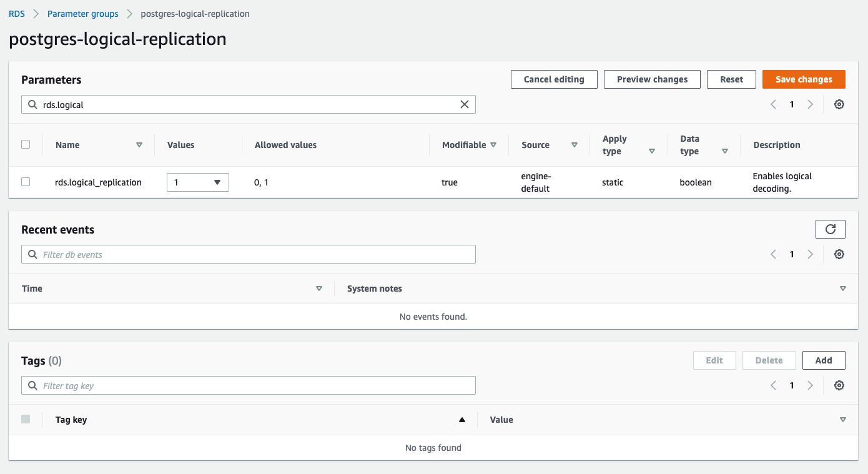This screenshot has width=868, height=474.
Task: Click the 'boolean' data type cell
Action: tap(696, 182)
